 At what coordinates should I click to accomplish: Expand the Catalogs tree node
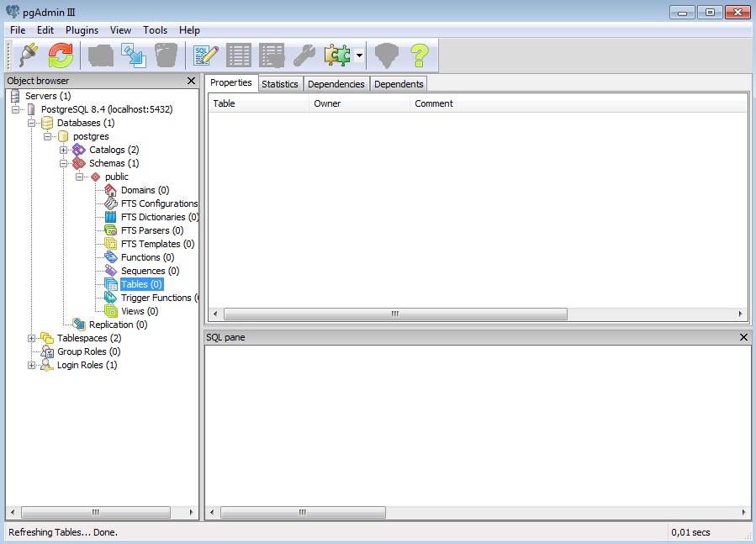64,150
